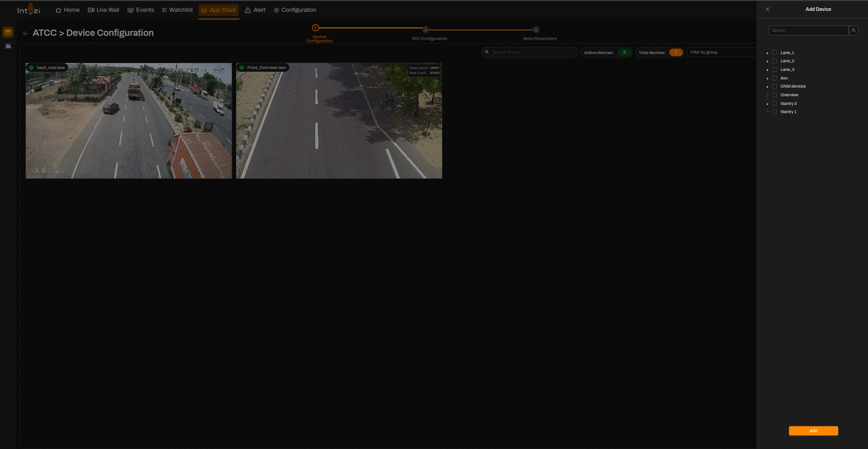Click the Today Count overlay on Front_Overview

pyautogui.click(x=424, y=68)
